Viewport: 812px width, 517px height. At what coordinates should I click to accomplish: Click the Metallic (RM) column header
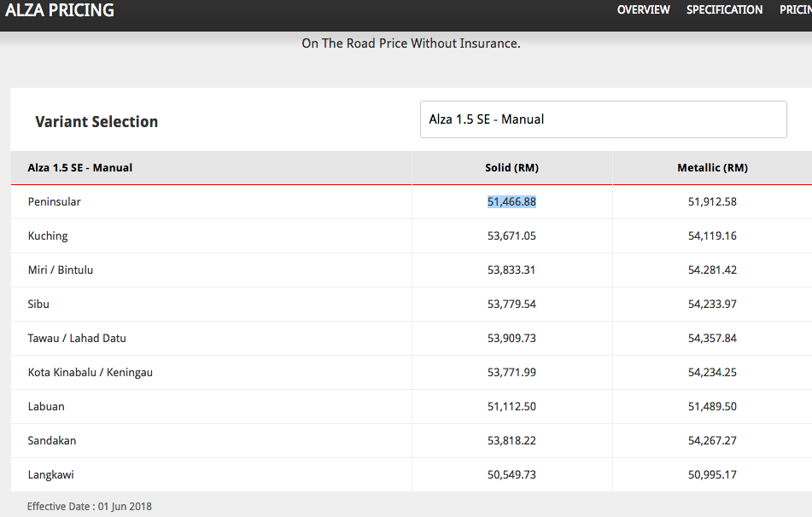click(x=712, y=168)
